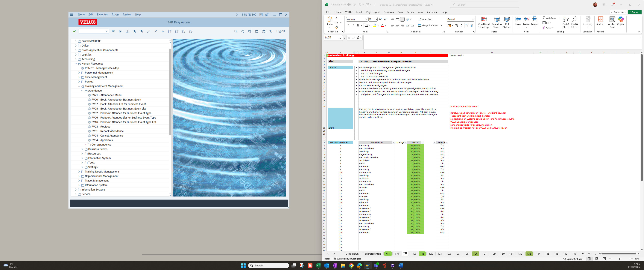644x270 pixels.
Task: Switch to Excel Formulas tab
Action: pos(388,12)
